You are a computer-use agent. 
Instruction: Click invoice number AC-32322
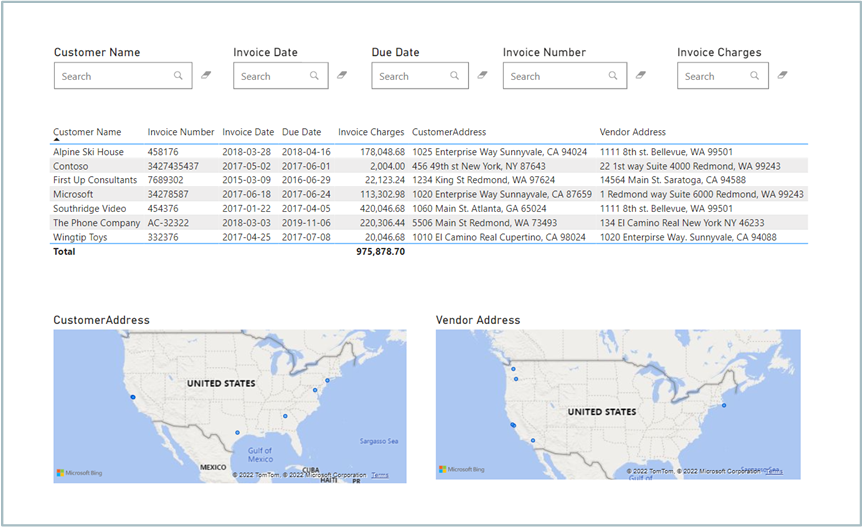[168, 223]
